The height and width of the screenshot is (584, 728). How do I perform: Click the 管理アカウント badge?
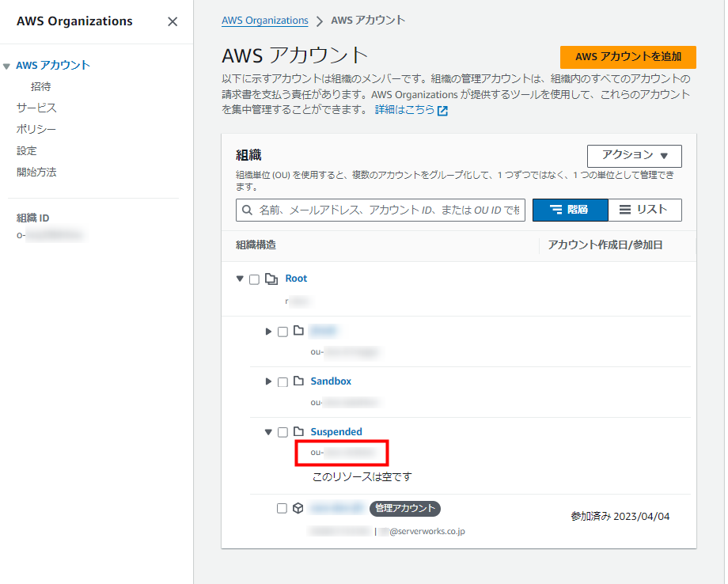(x=405, y=508)
